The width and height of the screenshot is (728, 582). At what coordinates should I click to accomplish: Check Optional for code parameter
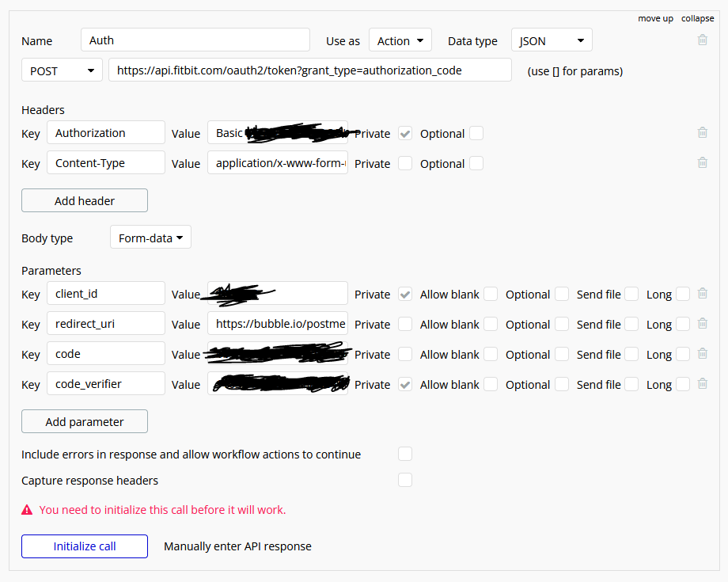point(561,355)
